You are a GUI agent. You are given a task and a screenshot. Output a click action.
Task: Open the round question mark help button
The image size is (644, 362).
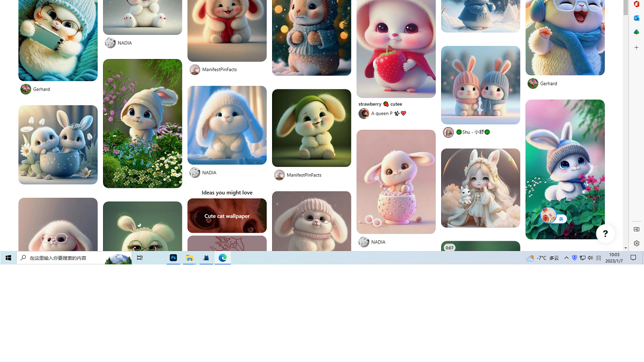pyautogui.click(x=605, y=233)
